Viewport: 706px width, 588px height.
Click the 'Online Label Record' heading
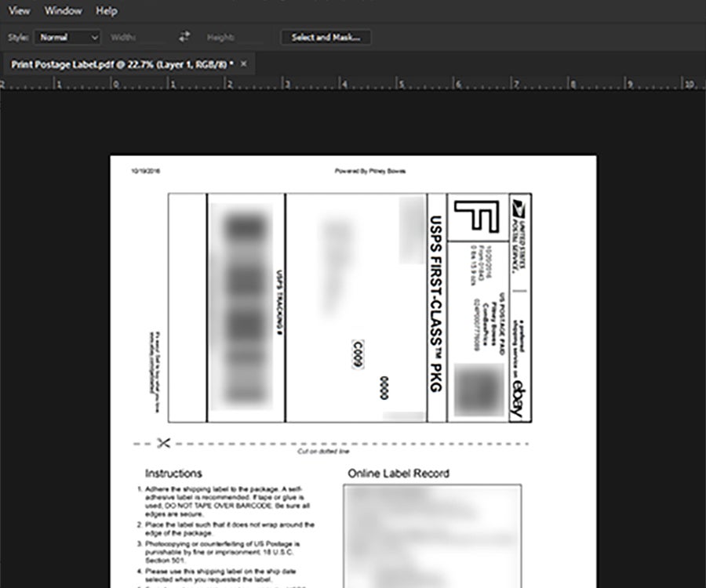(x=398, y=474)
